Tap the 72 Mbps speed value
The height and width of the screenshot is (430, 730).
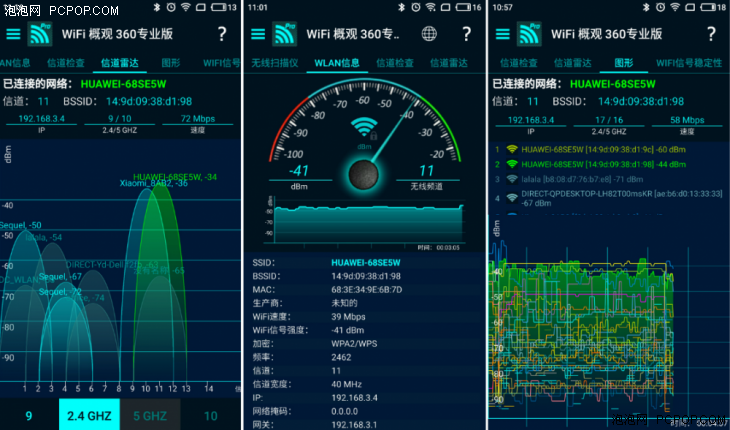point(198,119)
